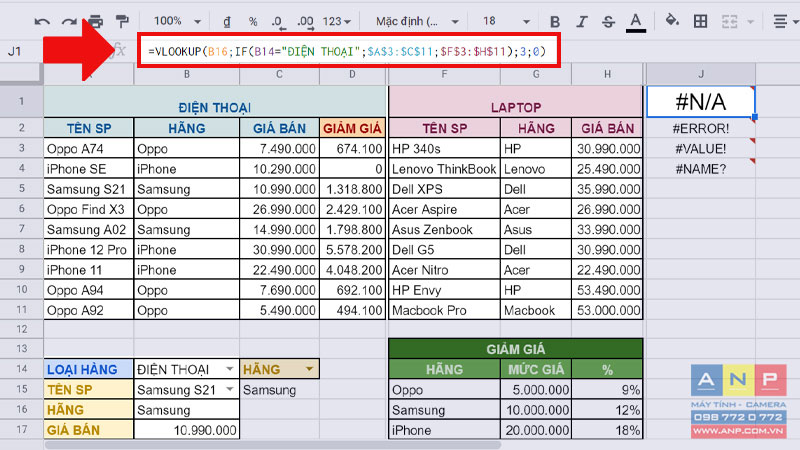This screenshot has width=800, height=450.
Task: Select the 20.000.000 cell for iPhone
Action: (x=536, y=430)
